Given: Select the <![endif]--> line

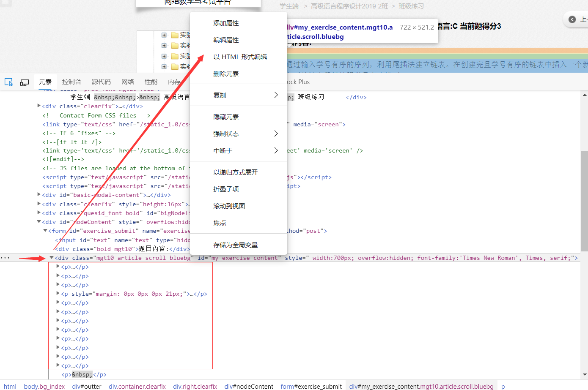Looking at the screenshot, I should click(x=63, y=159).
